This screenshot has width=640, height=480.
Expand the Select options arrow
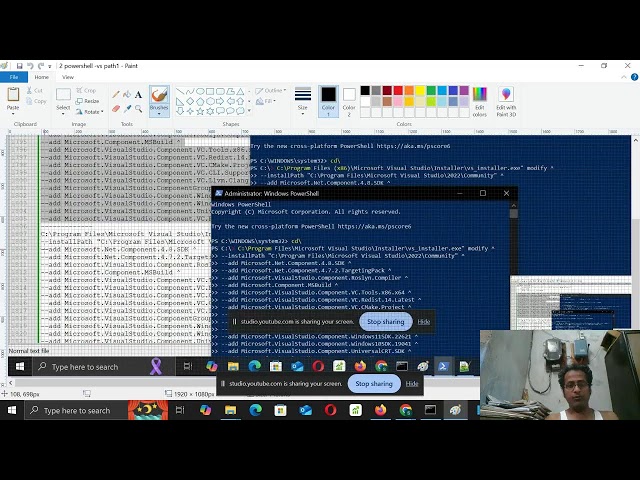tap(63, 114)
